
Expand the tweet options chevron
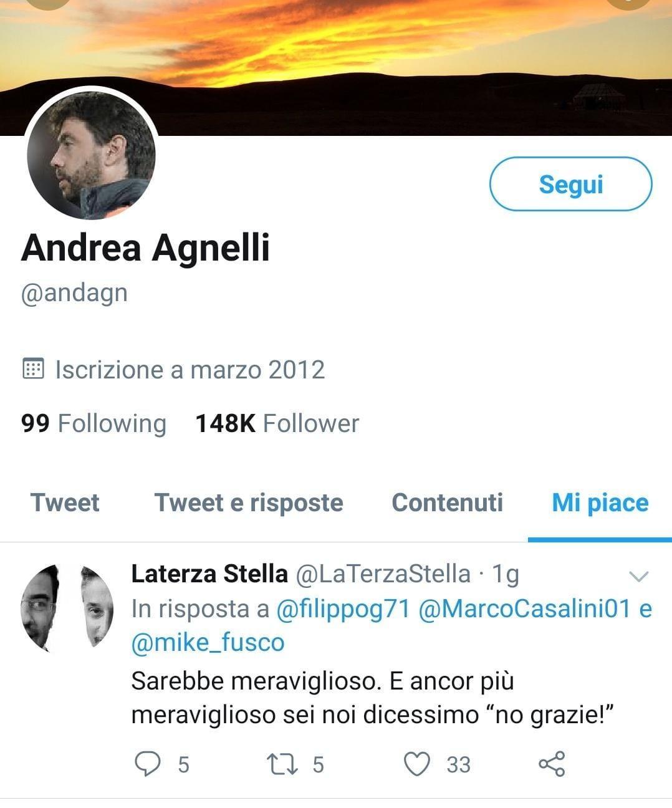(640, 576)
